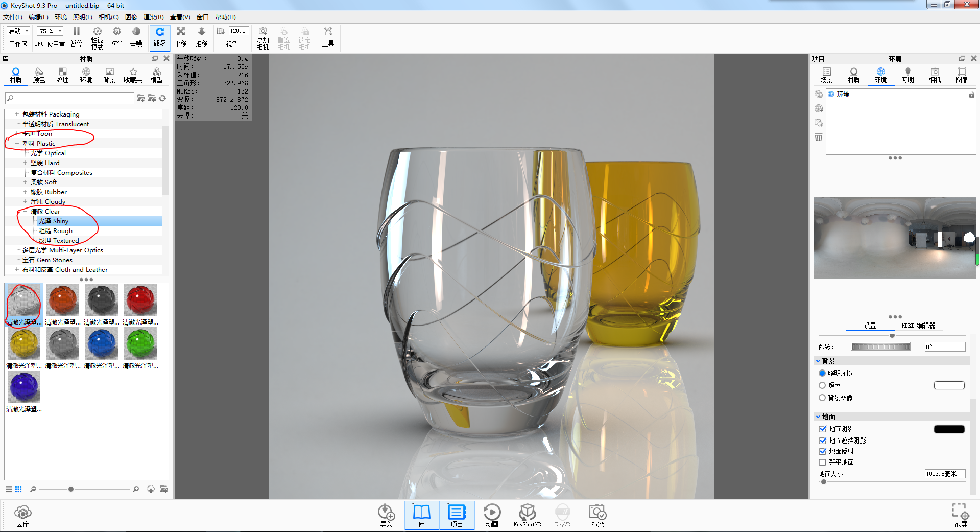Screen dimensions: 980x532
Task: Select the red clear shiny plastic thumbnail
Action: [x=140, y=300]
